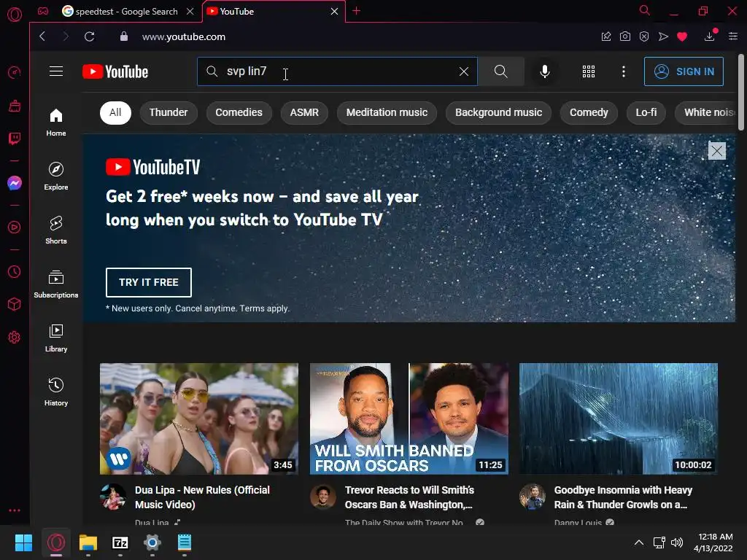Open downloads panel
The image size is (747, 560).
tap(710, 36)
